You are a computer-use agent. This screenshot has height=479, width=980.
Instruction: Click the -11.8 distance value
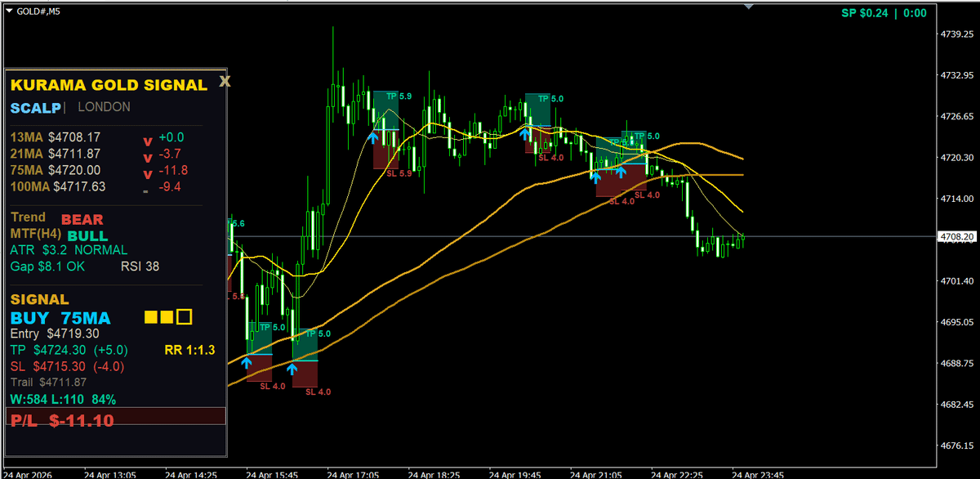coord(173,170)
